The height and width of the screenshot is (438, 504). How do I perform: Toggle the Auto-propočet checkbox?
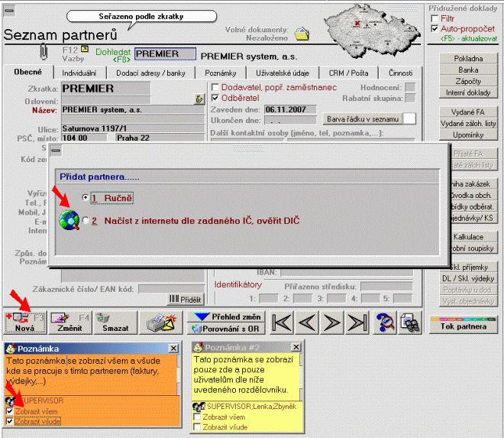coord(435,29)
